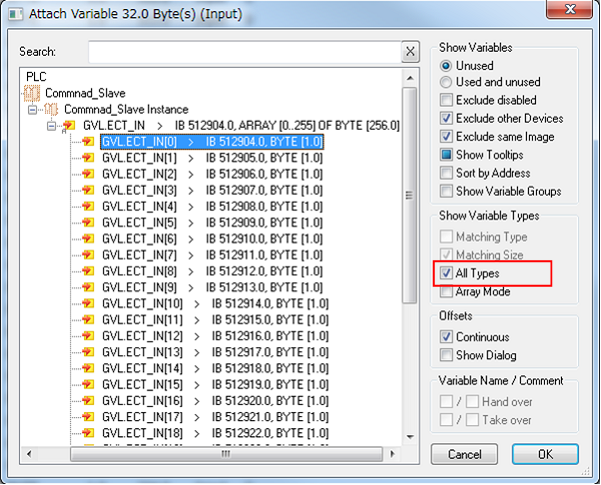The height and width of the screenshot is (485, 601).
Task: Select the PLC root entry
Action: 36,76
